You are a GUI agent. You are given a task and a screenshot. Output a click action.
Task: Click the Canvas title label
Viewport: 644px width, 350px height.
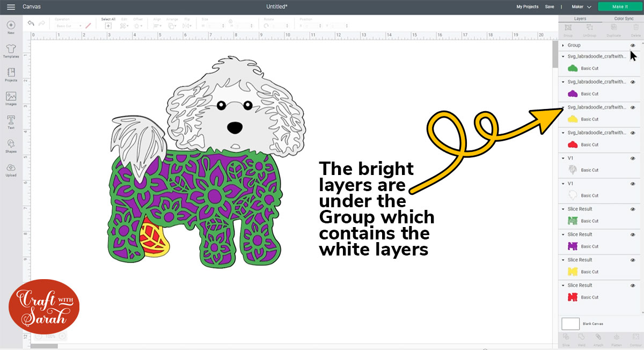click(x=31, y=6)
